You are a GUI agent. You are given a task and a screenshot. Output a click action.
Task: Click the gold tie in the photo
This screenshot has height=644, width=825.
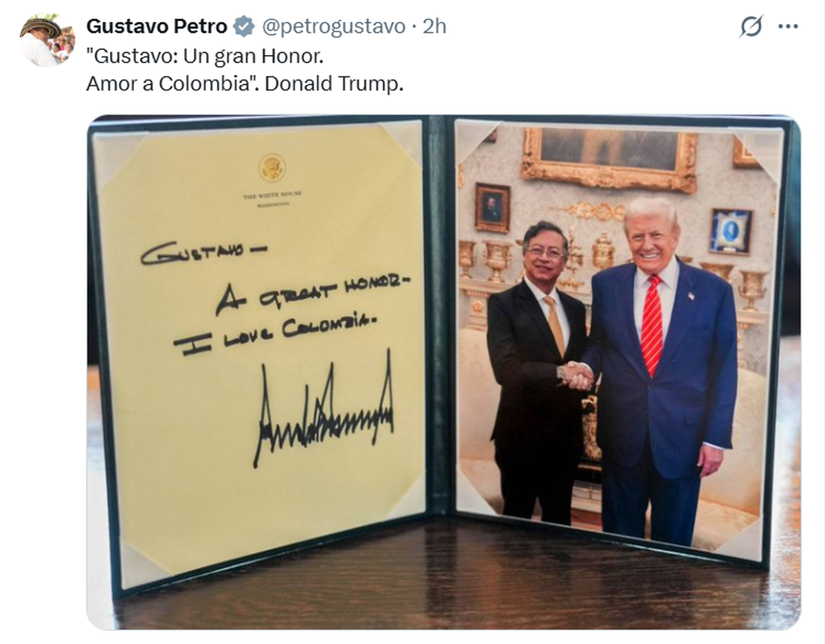pos(555,324)
